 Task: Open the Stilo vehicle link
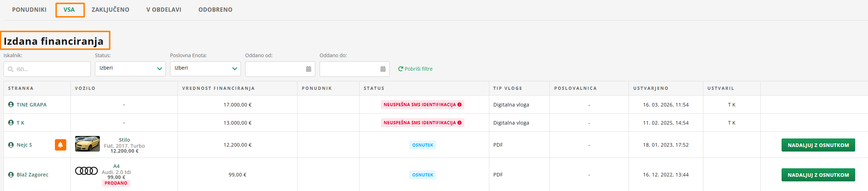pos(124,140)
